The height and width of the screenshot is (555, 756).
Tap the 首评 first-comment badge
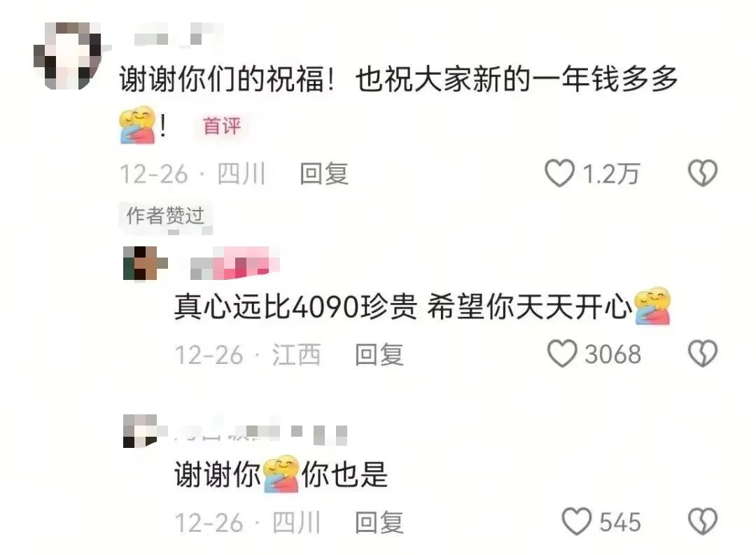(222, 126)
